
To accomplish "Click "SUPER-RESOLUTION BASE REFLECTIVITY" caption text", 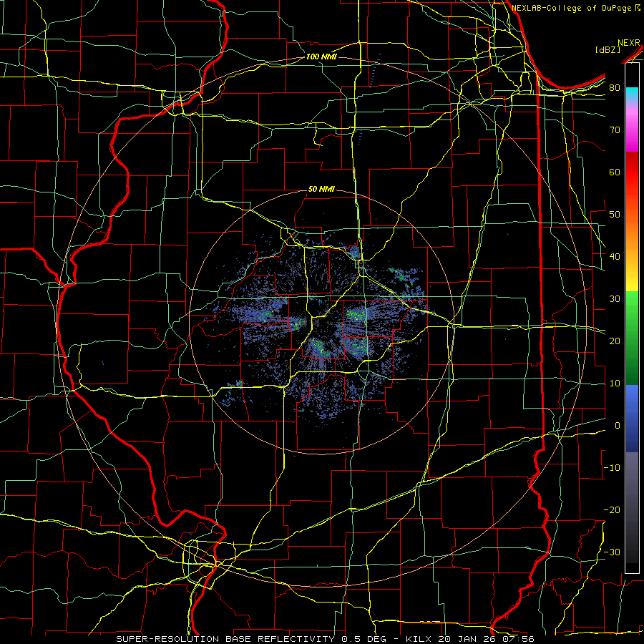I will point(225,639).
